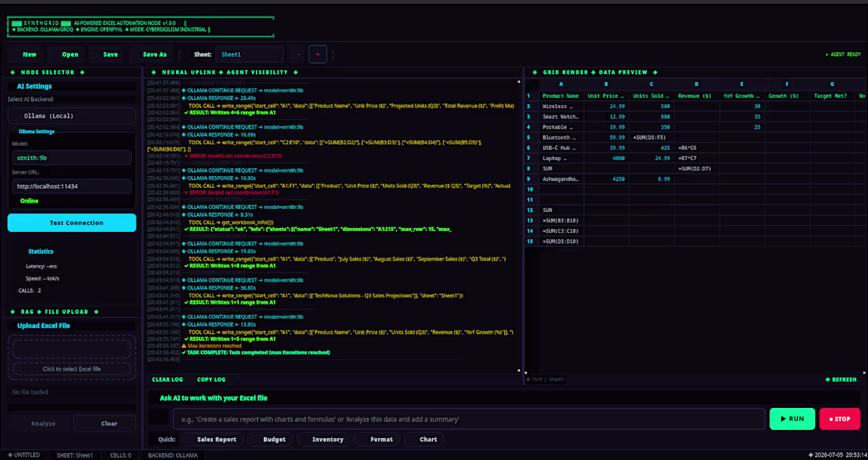
Task: Select row 1 header in grid
Action: coord(529,95)
